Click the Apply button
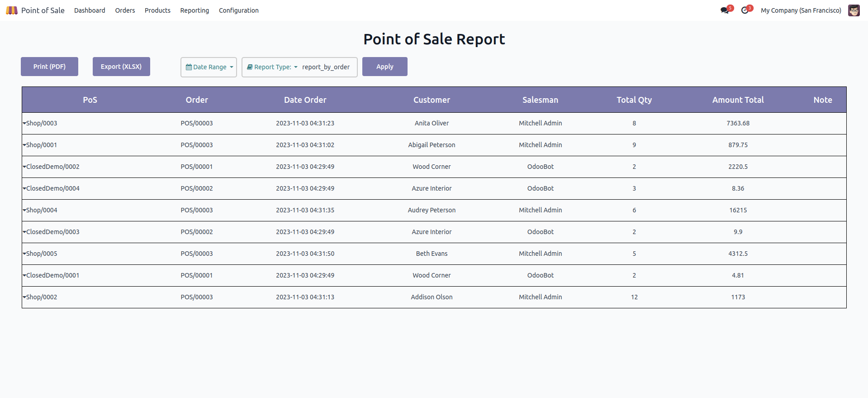The width and height of the screenshot is (868, 398). (384, 67)
